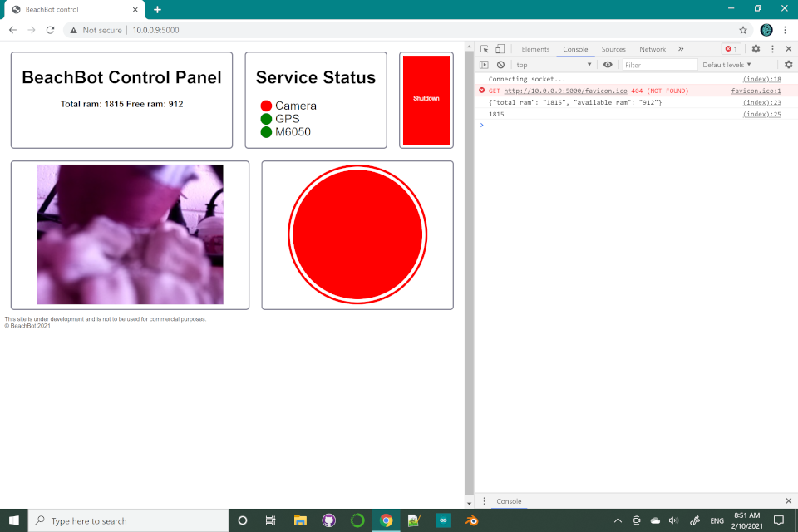Toggle the device toolbar icon
The width and height of the screenshot is (798, 532).
click(x=500, y=49)
